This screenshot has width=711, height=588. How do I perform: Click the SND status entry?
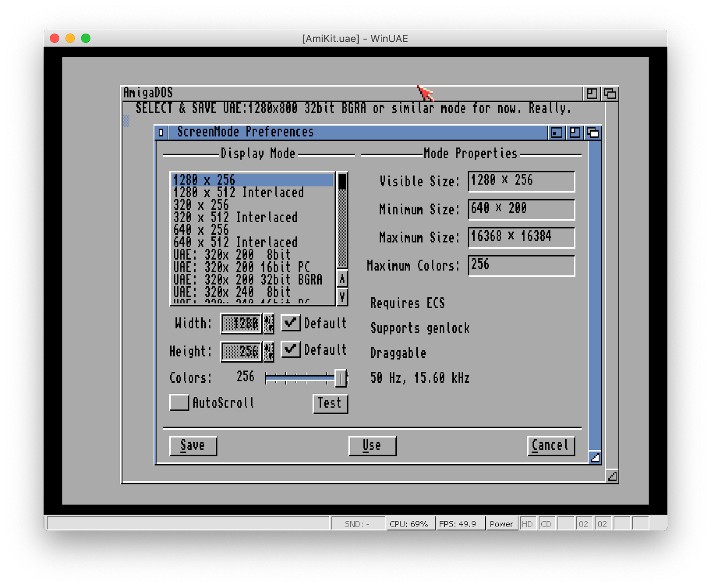click(x=357, y=524)
